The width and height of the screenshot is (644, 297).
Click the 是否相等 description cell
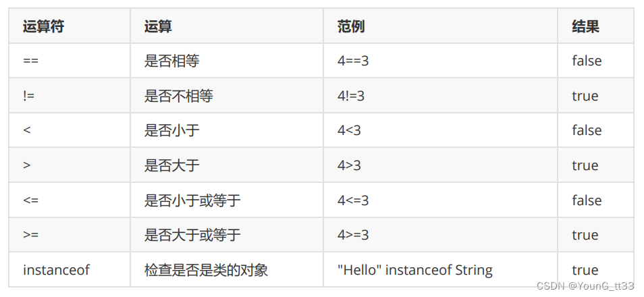(x=227, y=61)
